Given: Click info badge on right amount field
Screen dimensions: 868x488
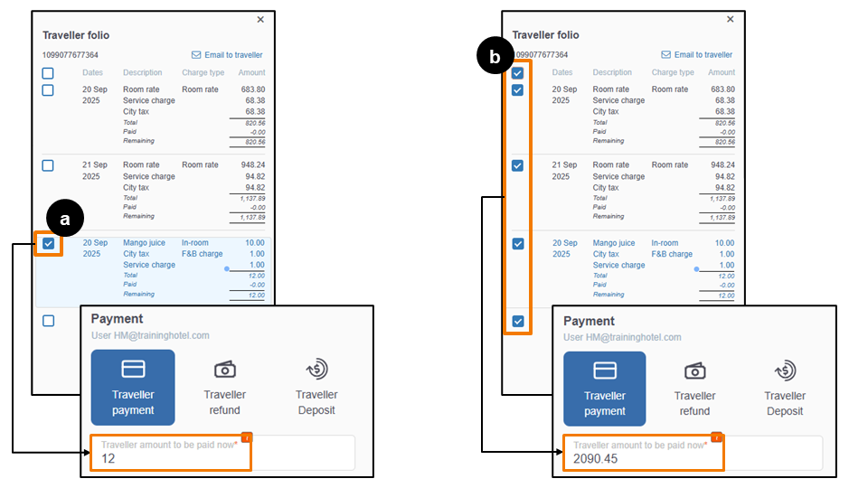Looking at the screenshot, I should coord(717,437).
